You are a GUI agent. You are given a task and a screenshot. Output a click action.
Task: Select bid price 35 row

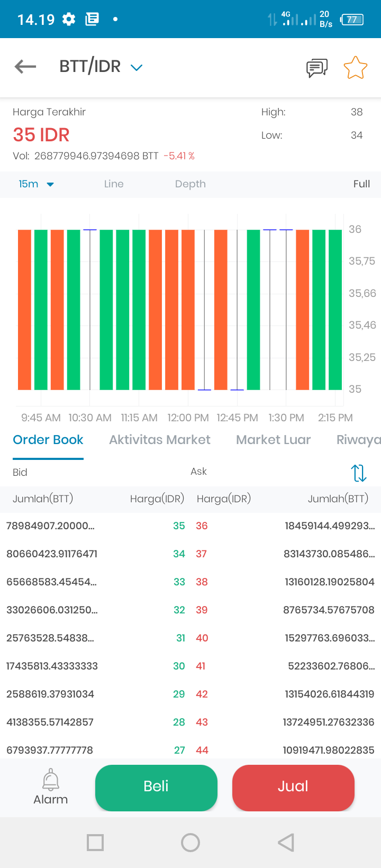tap(96, 526)
